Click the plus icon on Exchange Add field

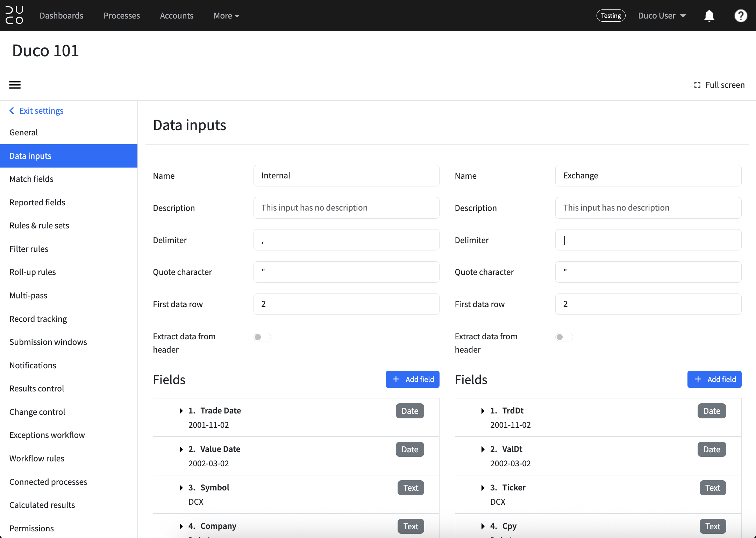(698, 379)
